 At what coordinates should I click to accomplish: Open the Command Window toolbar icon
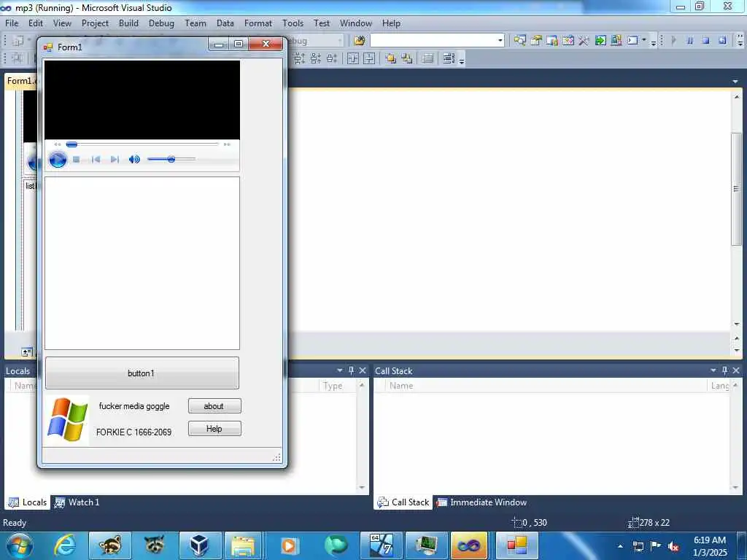[x=632, y=41]
